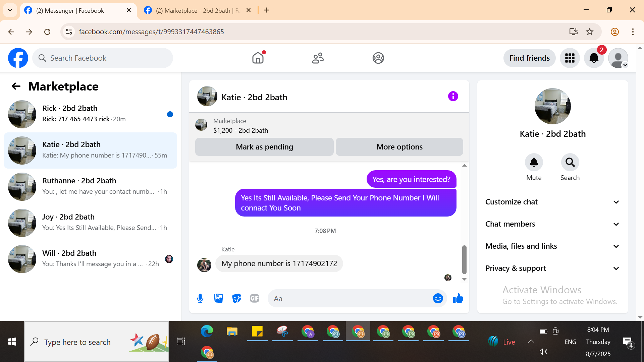Click the Facebook logo icon
This screenshot has height=362, width=644.
(x=18, y=58)
